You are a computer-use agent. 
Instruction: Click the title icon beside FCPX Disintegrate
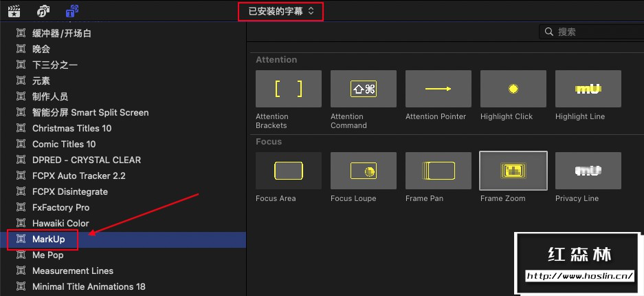[21, 191]
